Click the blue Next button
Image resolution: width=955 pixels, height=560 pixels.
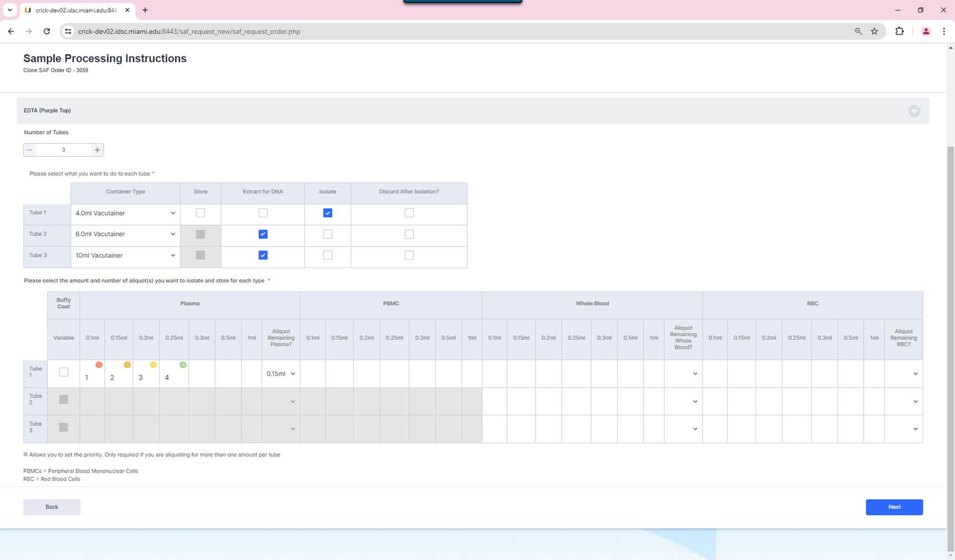tap(894, 507)
